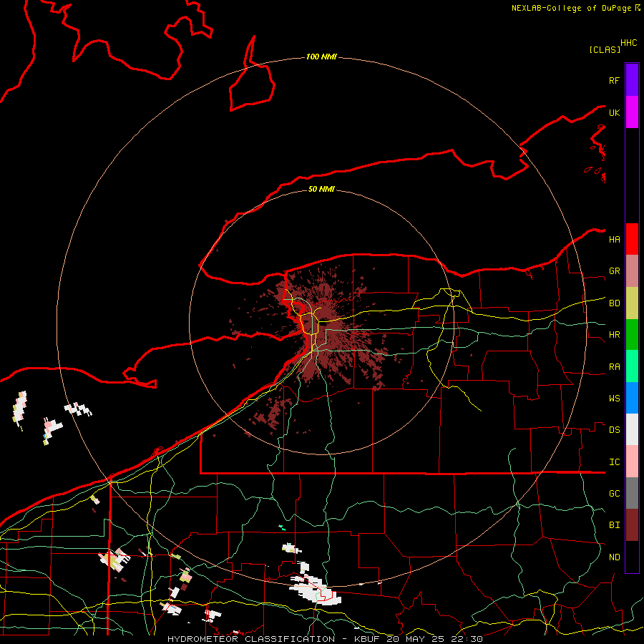This screenshot has height=644, width=644.
Task: Select the yellow BD legend swatch
Action: [632, 303]
